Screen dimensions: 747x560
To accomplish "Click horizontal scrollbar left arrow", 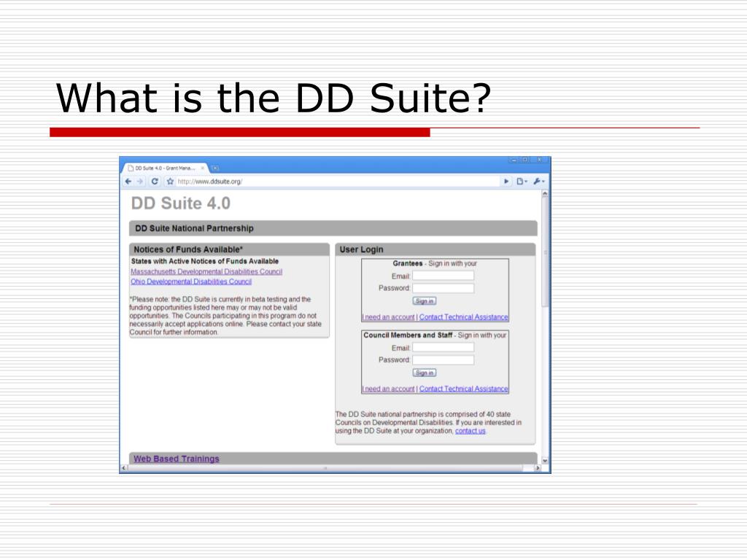I will pos(124,468).
